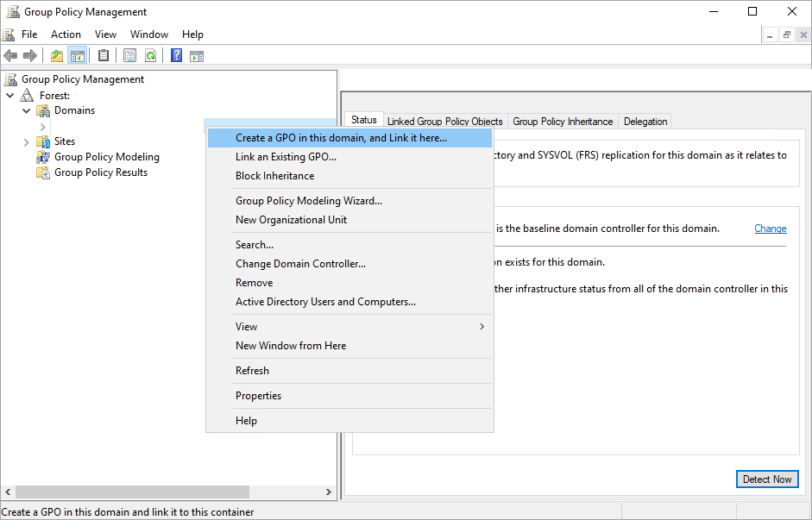Switch to the Delegation tab
Viewport: 812px width, 520px height.
pos(645,121)
